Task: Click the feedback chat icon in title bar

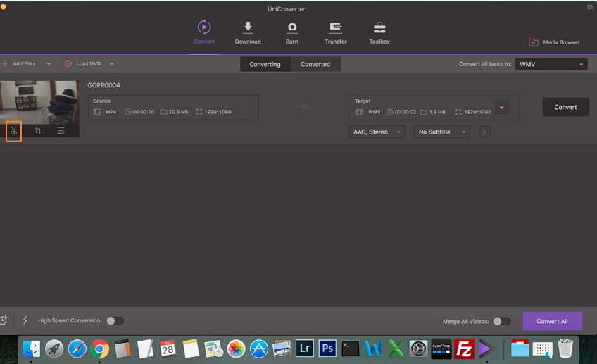Action: click(590, 8)
